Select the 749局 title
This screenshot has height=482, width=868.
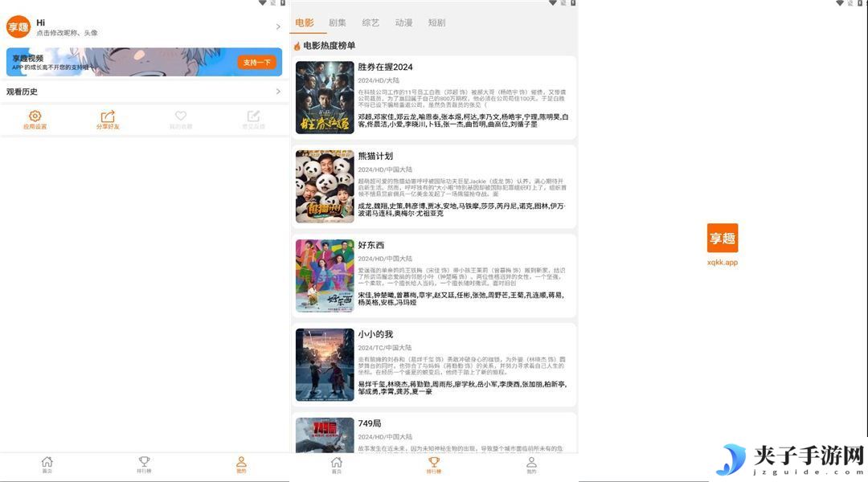pos(370,423)
